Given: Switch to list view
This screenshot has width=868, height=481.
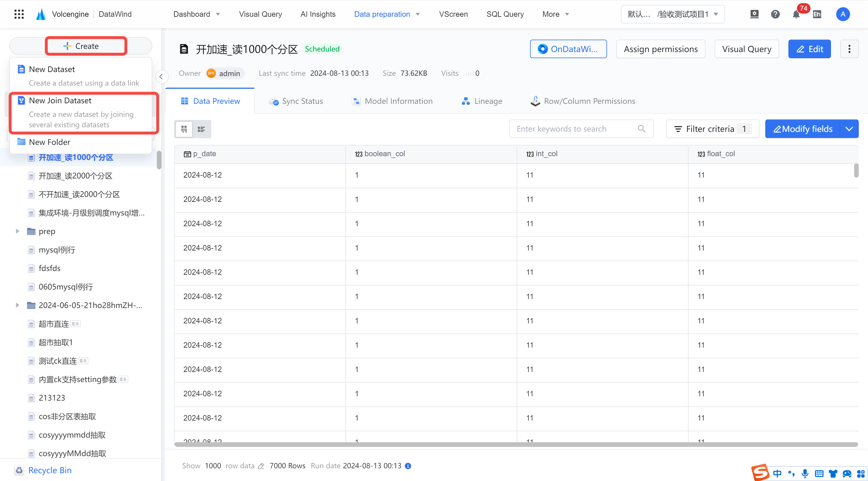Looking at the screenshot, I should [201, 129].
